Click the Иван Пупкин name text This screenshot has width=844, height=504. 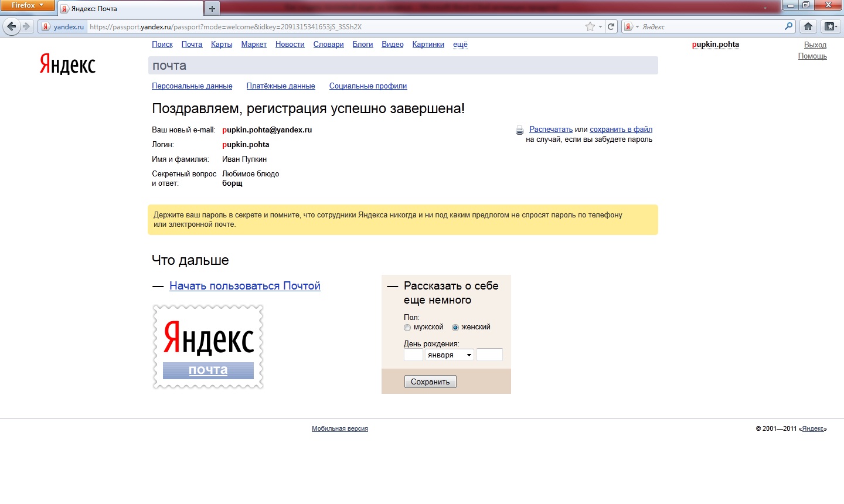point(244,159)
